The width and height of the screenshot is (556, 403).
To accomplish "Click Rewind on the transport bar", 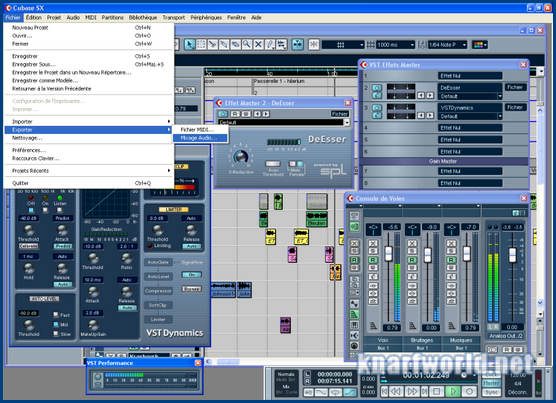I will (x=395, y=391).
